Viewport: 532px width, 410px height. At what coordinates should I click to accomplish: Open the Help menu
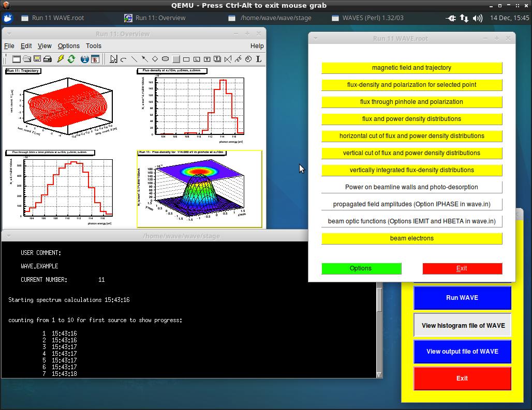[x=257, y=46]
